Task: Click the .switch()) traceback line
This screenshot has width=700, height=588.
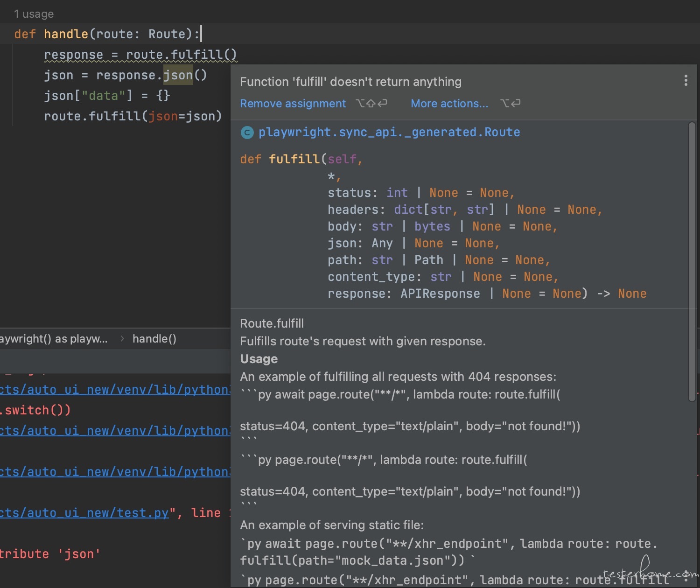Action: click(35, 410)
